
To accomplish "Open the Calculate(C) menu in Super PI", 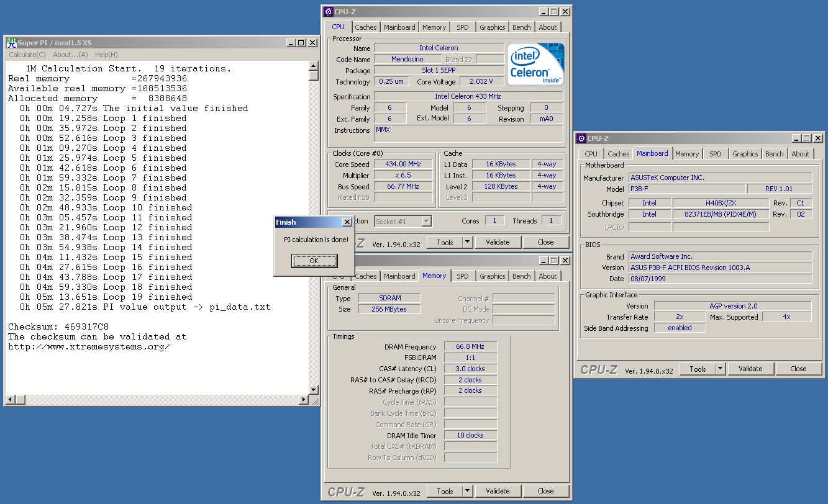I will pos(27,55).
